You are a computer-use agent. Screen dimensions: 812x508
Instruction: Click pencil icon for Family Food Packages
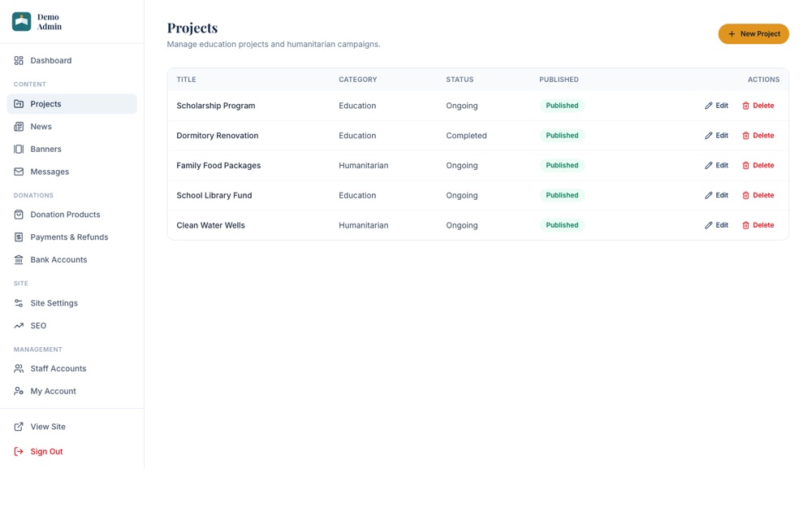(708, 165)
